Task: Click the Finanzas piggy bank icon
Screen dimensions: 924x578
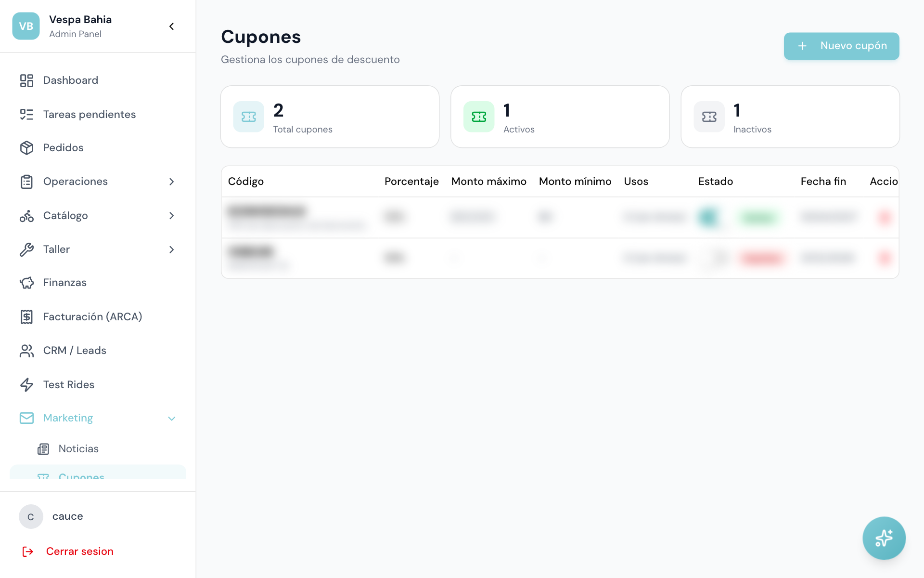Action: (26, 283)
